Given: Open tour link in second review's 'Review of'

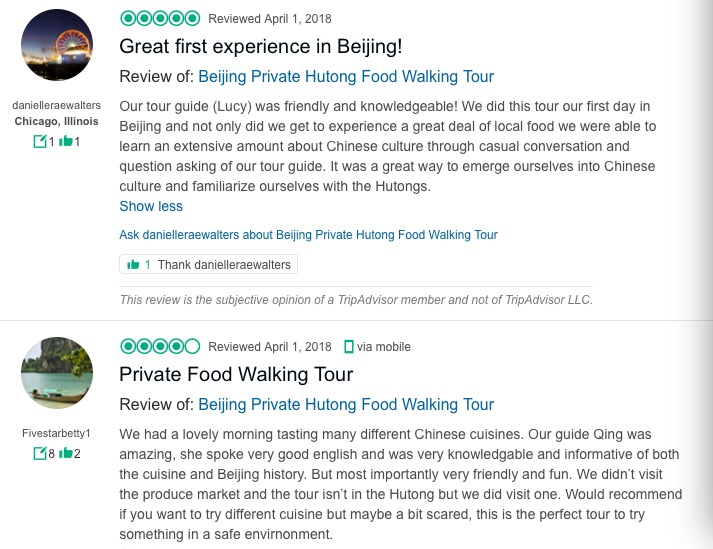Looking at the screenshot, I should click(346, 405).
